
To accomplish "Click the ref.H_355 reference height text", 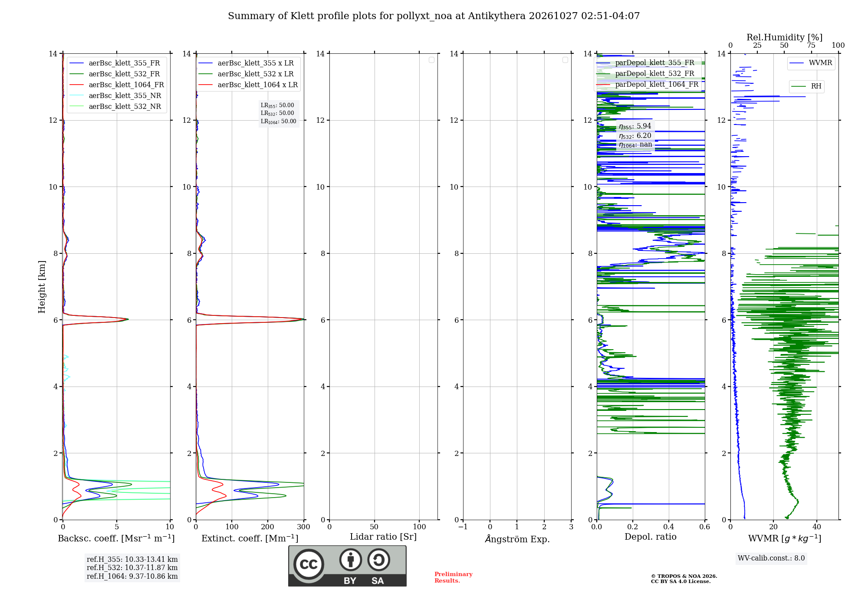I will pyautogui.click(x=132, y=560).
